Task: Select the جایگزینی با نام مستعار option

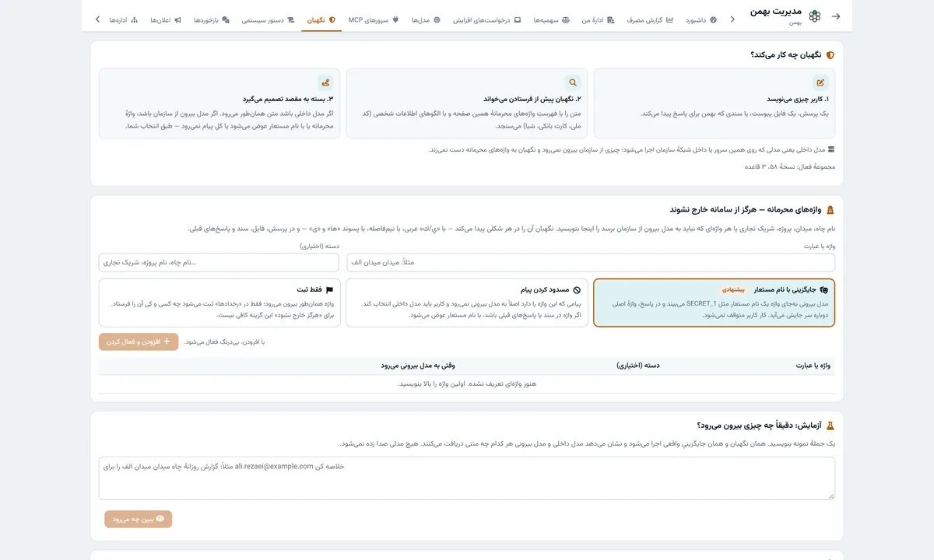Action: 714,303
